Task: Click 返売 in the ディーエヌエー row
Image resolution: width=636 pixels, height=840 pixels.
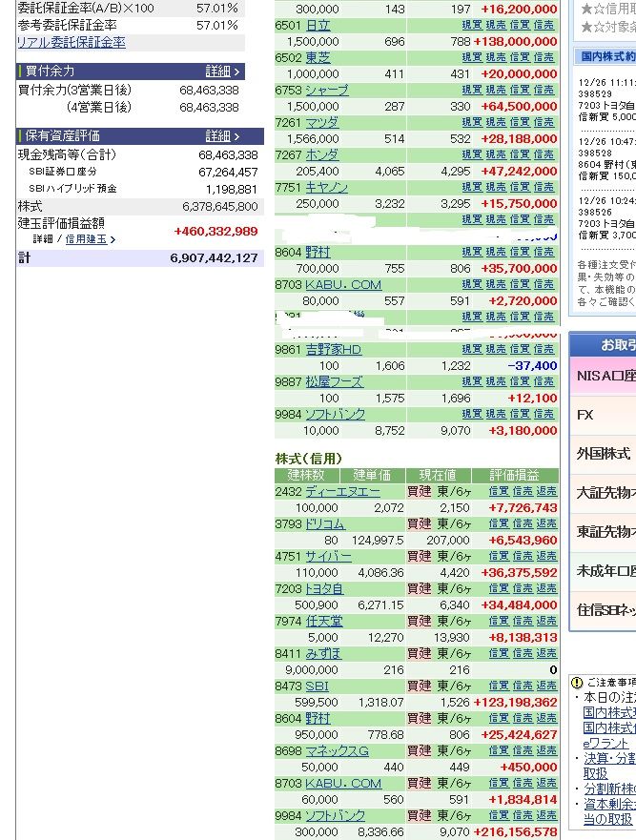Action: tap(546, 492)
